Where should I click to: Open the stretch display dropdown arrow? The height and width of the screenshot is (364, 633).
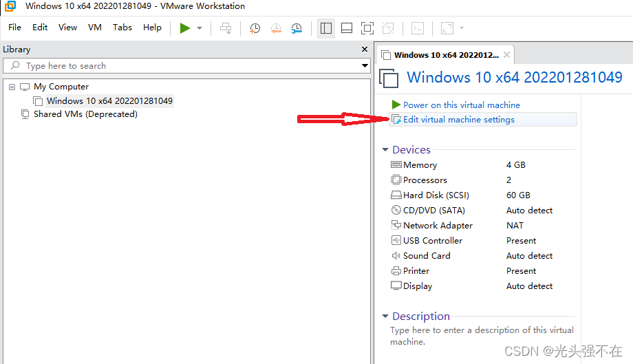[x=462, y=28]
